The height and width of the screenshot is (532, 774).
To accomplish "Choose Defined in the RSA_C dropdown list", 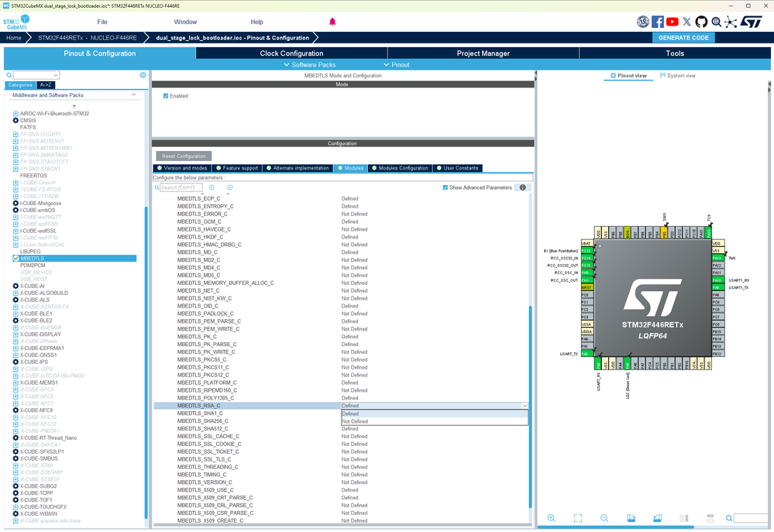I will click(x=435, y=414).
